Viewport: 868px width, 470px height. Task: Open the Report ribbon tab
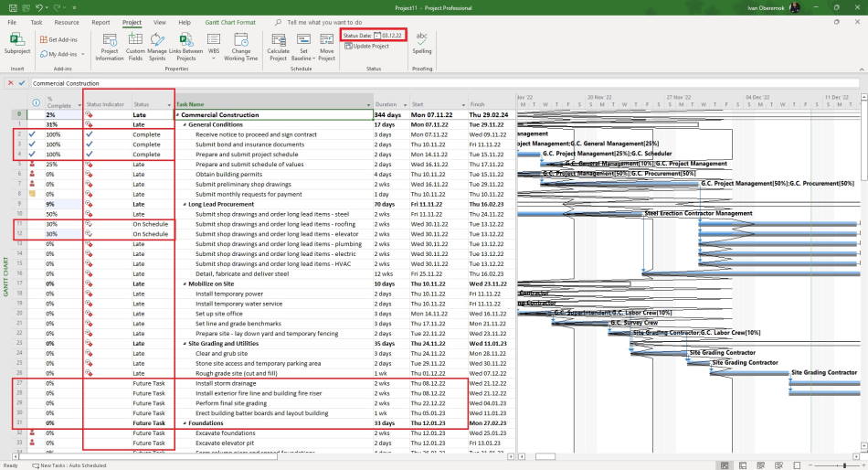pos(101,22)
